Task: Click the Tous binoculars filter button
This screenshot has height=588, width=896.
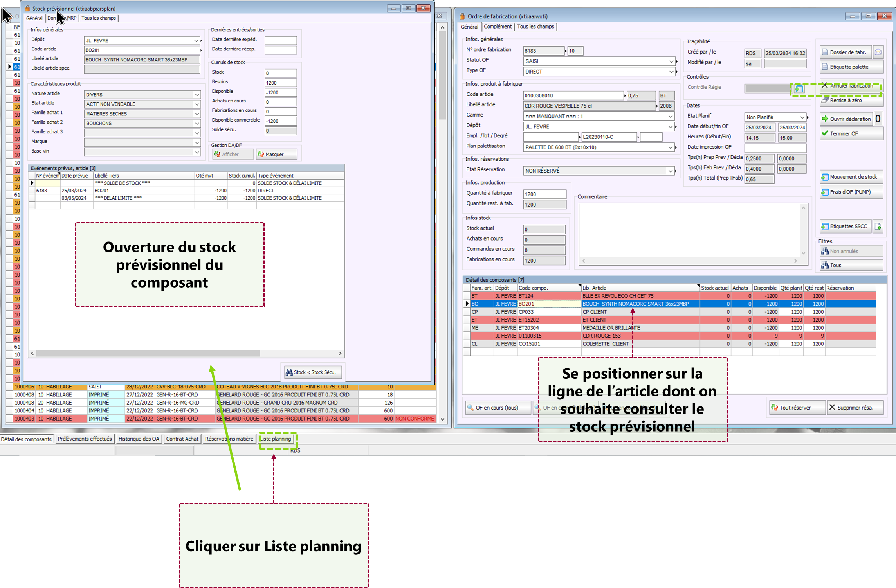Action: (851, 266)
